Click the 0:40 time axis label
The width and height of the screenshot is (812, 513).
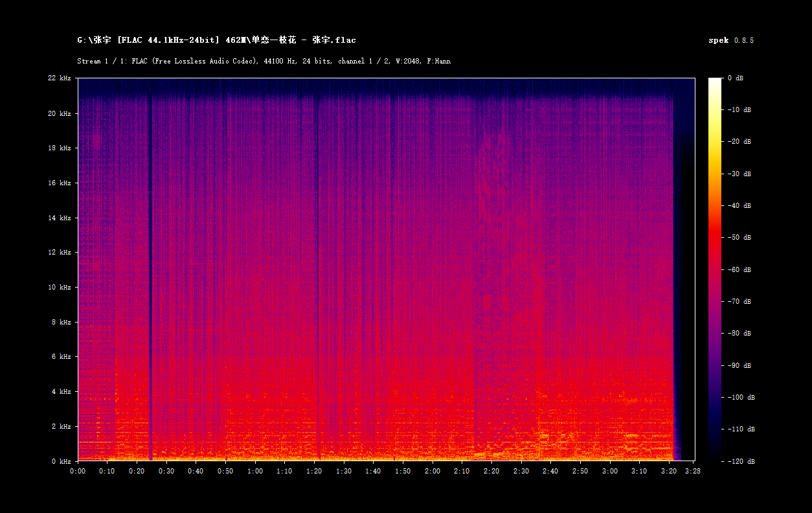coord(196,472)
